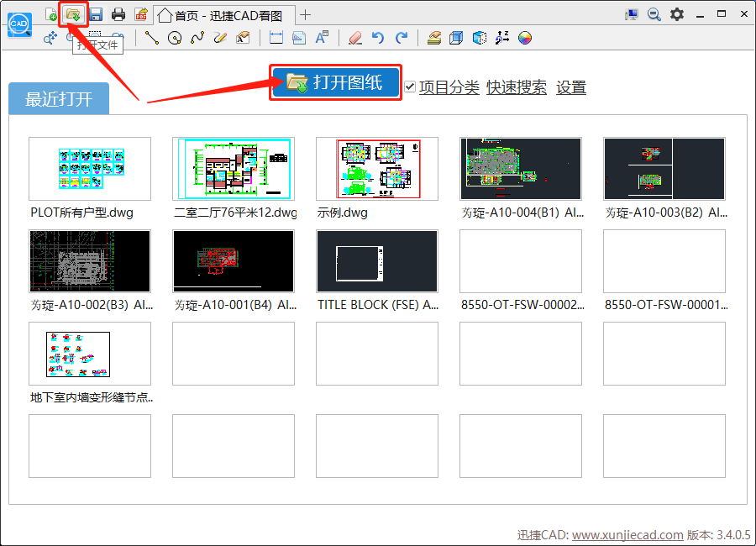Open the 设置 link

(x=571, y=87)
